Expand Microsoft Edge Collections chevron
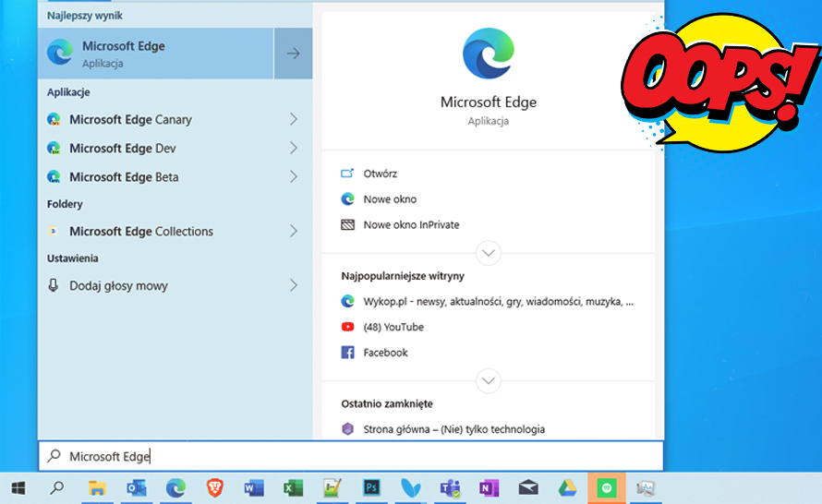Screen dimensions: 822x504 [294, 231]
